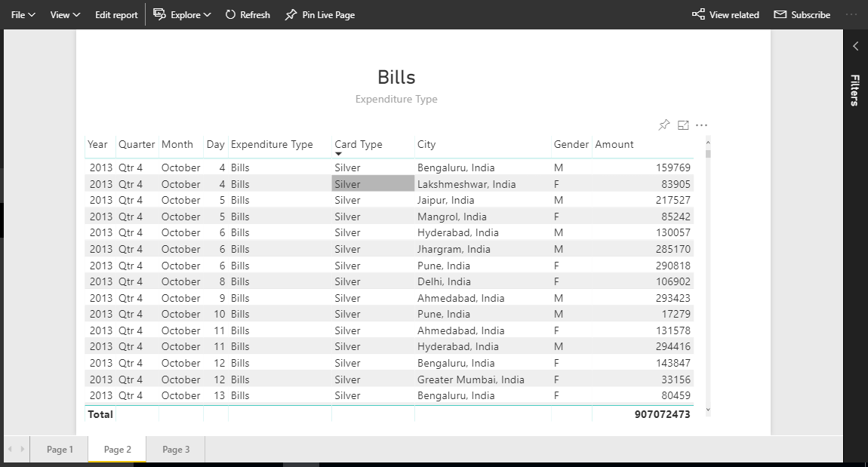Select Lakshmeshwar, India city cell

tap(483, 183)
